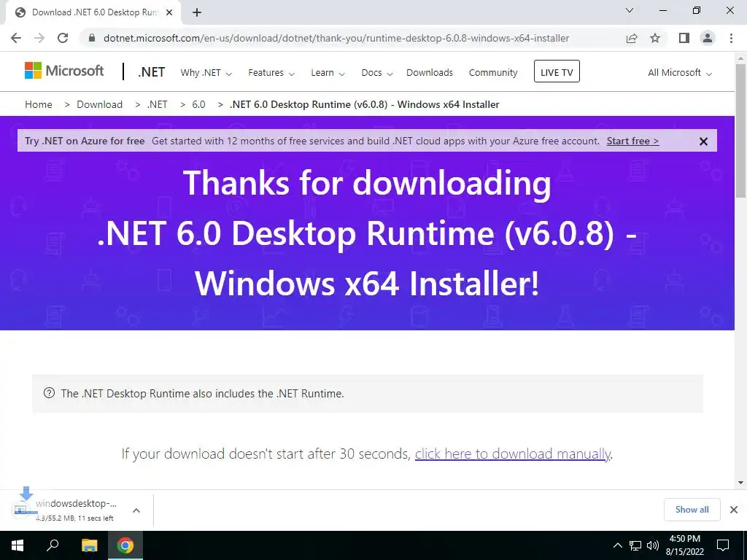This screenshot has width=747, height=560.
Task: Expand the Learn menu
Action: coord(328,73)
